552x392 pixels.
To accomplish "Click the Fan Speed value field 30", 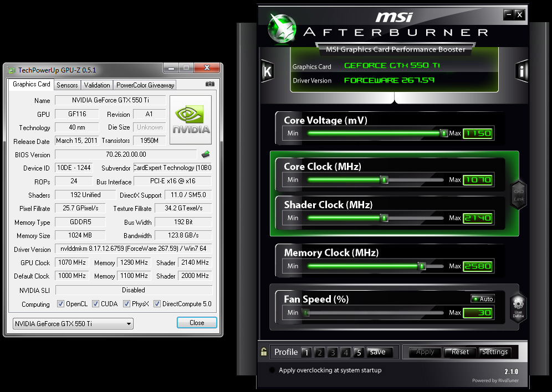I will (478, 312).
